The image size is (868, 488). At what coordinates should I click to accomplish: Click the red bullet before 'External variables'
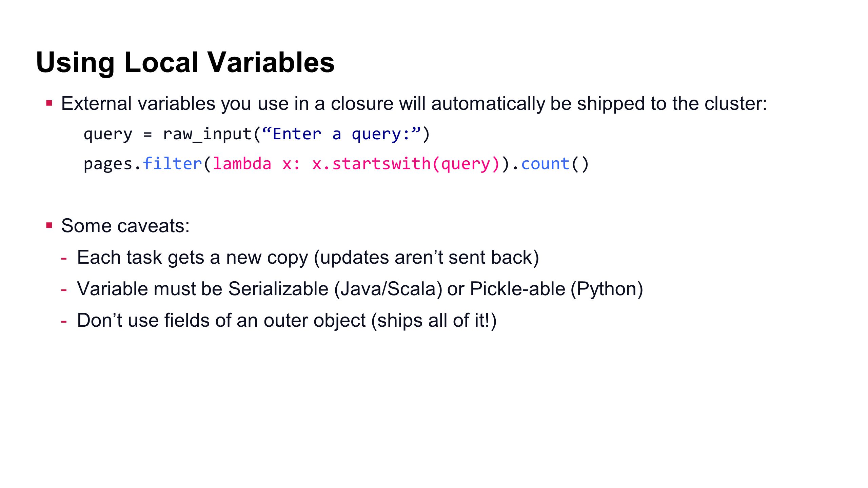(x=49, y=103)
